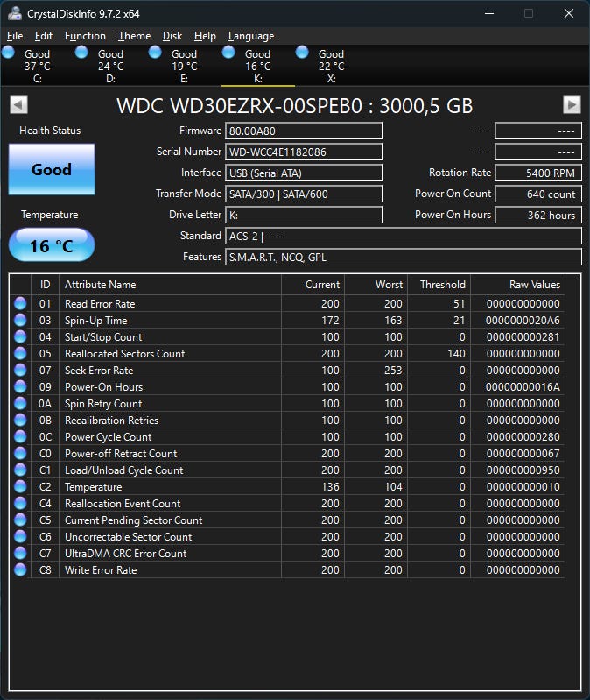Click status orb for Spin-Up Time
This screenshot has height=700, width=590.
(x=20, y=320)
